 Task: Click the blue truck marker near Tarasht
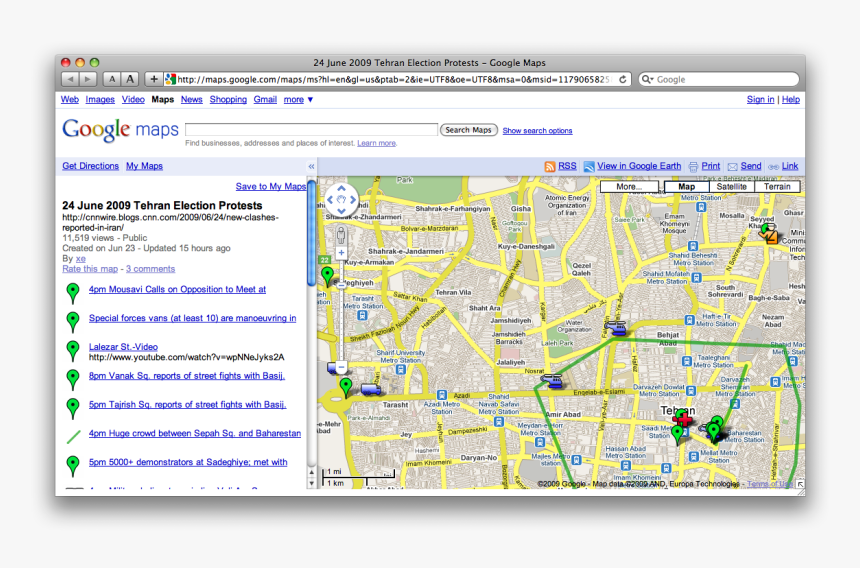370,389
